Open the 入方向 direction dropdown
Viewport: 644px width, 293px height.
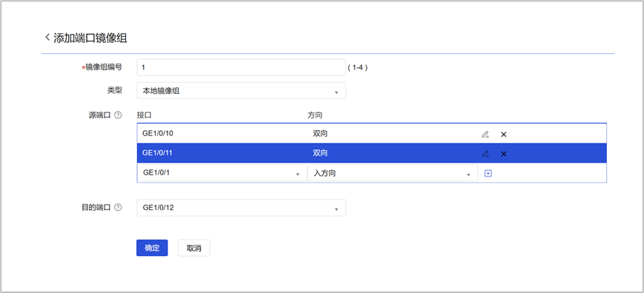(393, 173)
